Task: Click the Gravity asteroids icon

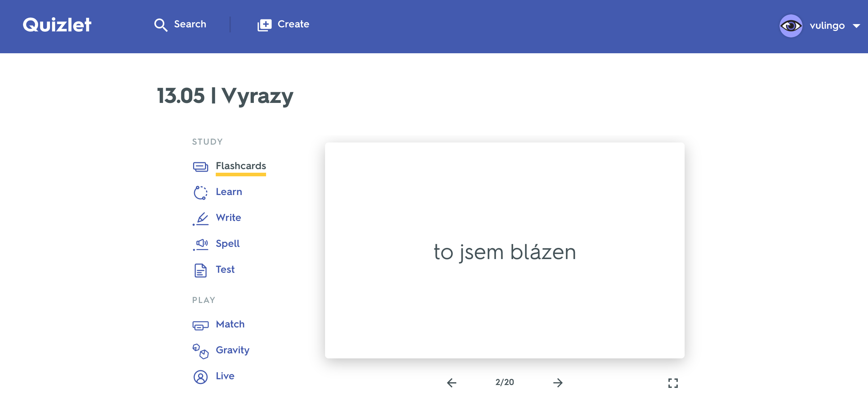Action: pos(200,351)
